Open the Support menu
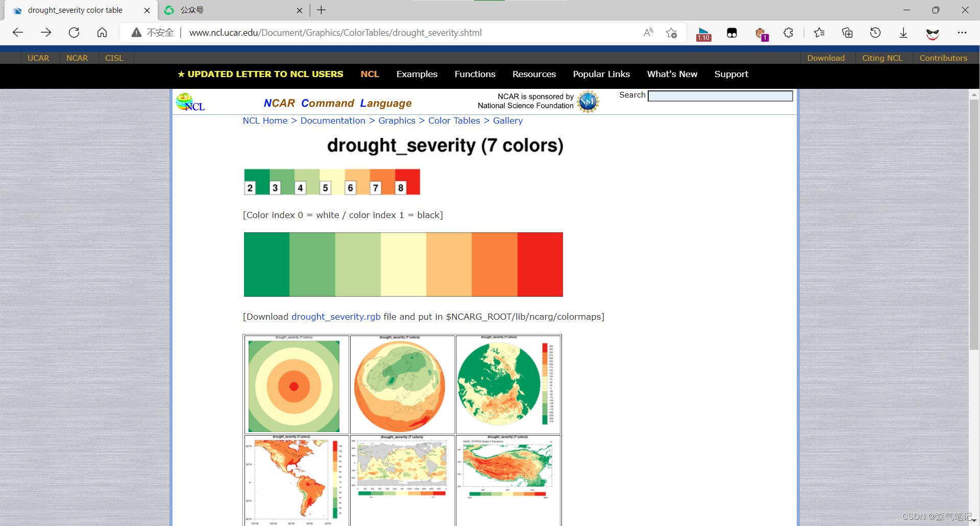 click(x=731, y=74)
